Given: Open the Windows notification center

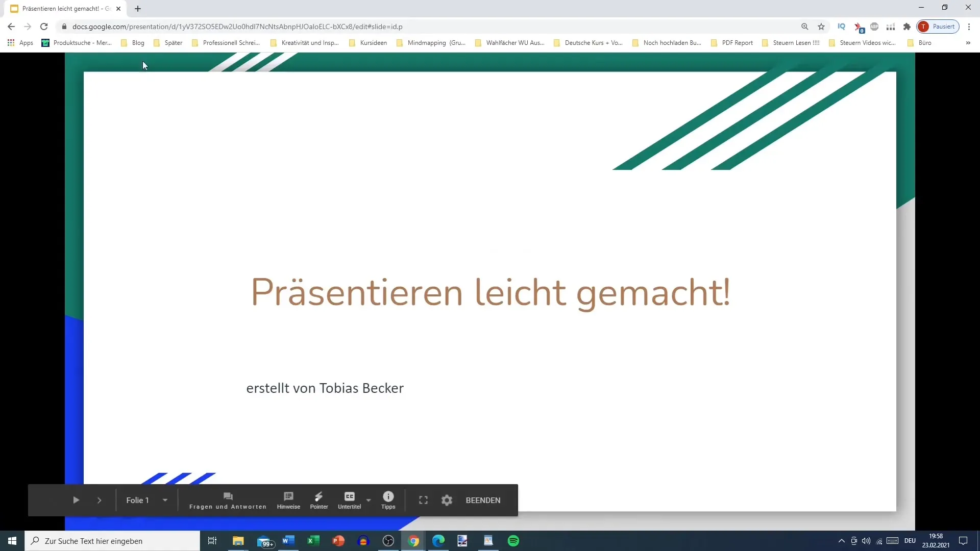Looking at the screenshot, I should point(963,541).
